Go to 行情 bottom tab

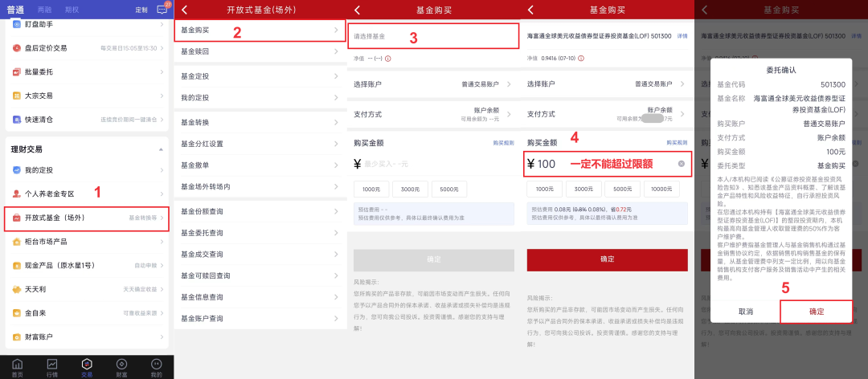tap(52, 367)
